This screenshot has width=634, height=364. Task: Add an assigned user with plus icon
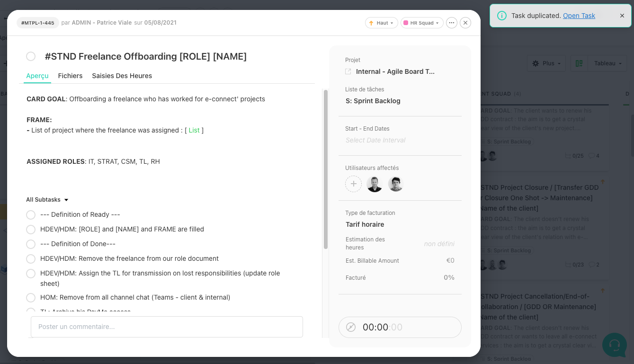[353, 184]
